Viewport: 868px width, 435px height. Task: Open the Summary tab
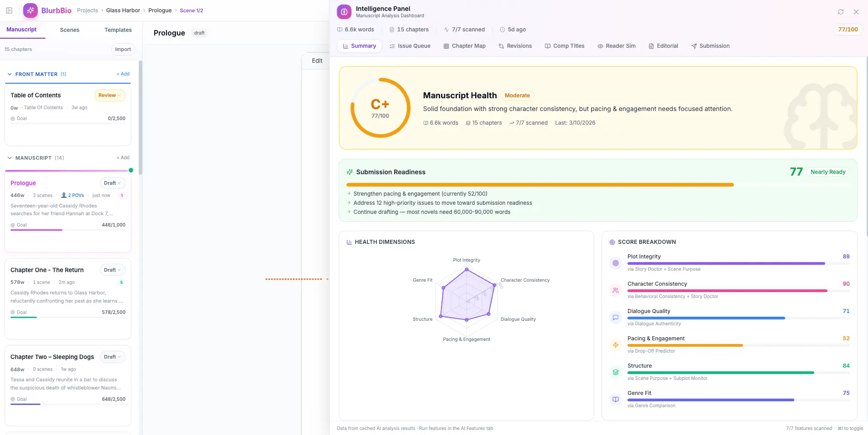tap(359, 46)
